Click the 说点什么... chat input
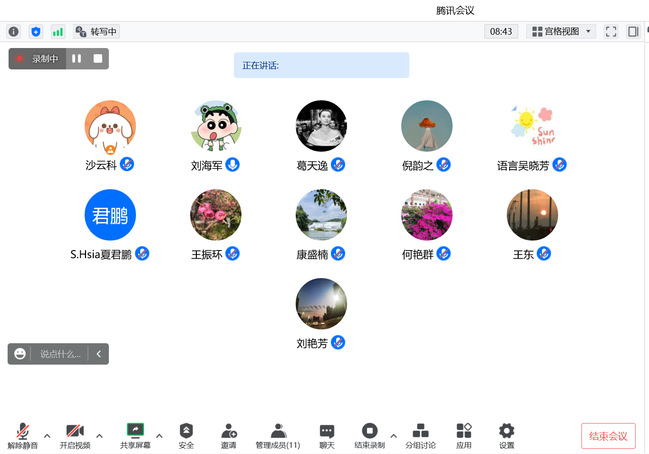The image size is (649, 454). point(60,354)
